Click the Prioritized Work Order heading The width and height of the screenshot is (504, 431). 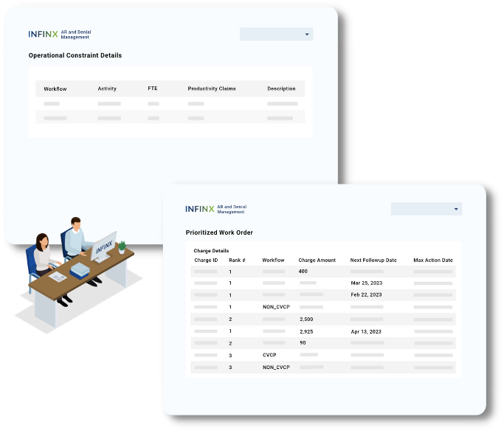coord(219,232)
